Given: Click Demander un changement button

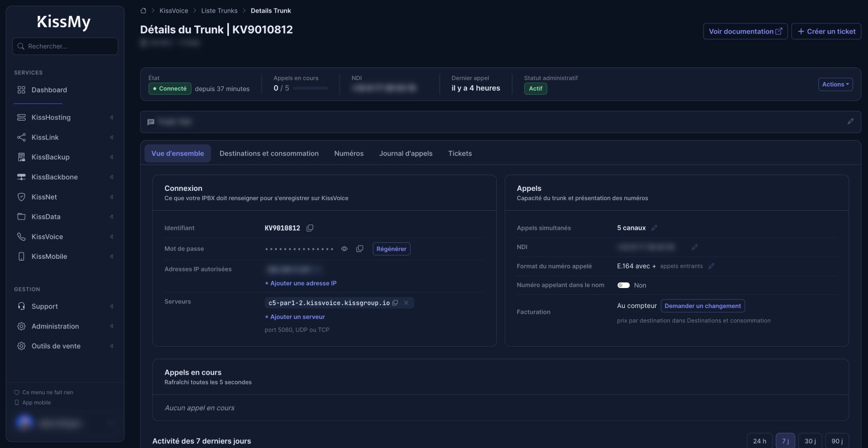Looking at the screenshot, I should click(703, 306).
